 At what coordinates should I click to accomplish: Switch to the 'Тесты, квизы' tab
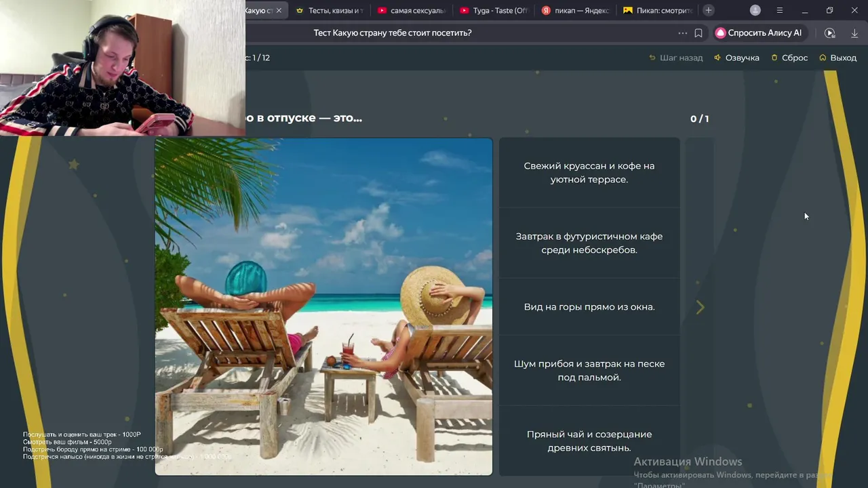click(330, 10)
